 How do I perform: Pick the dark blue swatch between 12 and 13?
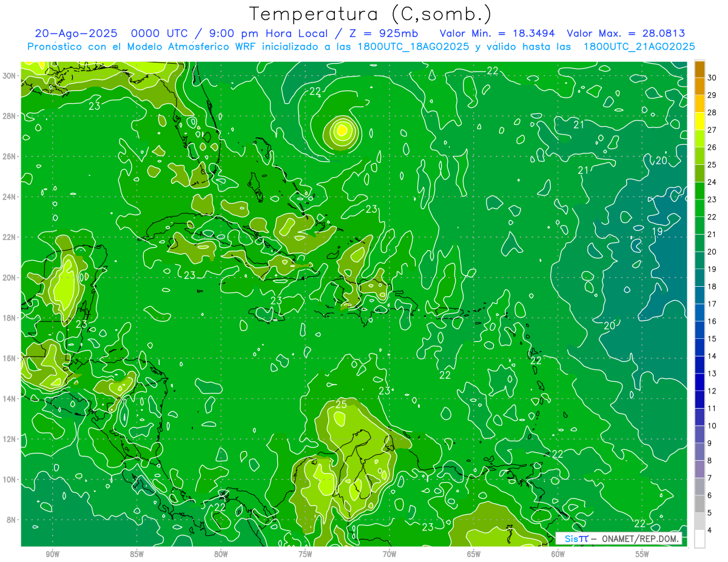[x=700, y=383]
